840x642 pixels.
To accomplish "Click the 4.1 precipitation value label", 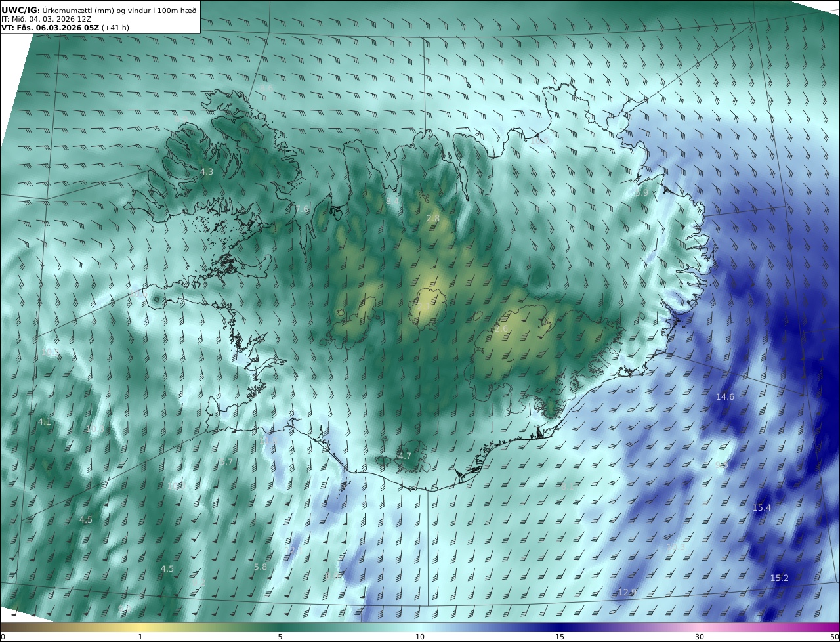I will click(45, 421).
